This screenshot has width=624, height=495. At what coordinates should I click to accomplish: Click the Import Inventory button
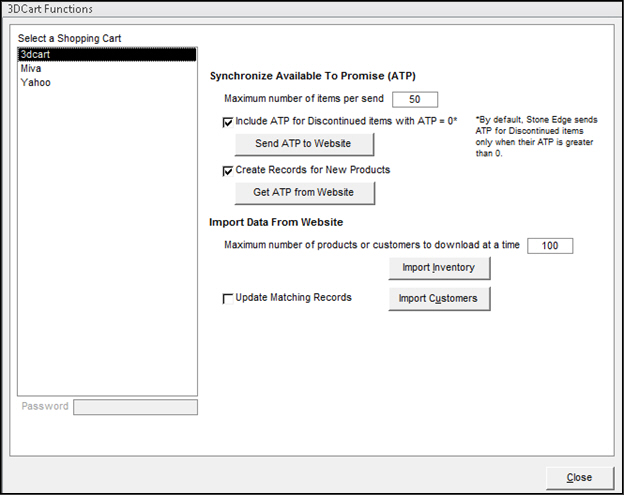click(439, 268)
